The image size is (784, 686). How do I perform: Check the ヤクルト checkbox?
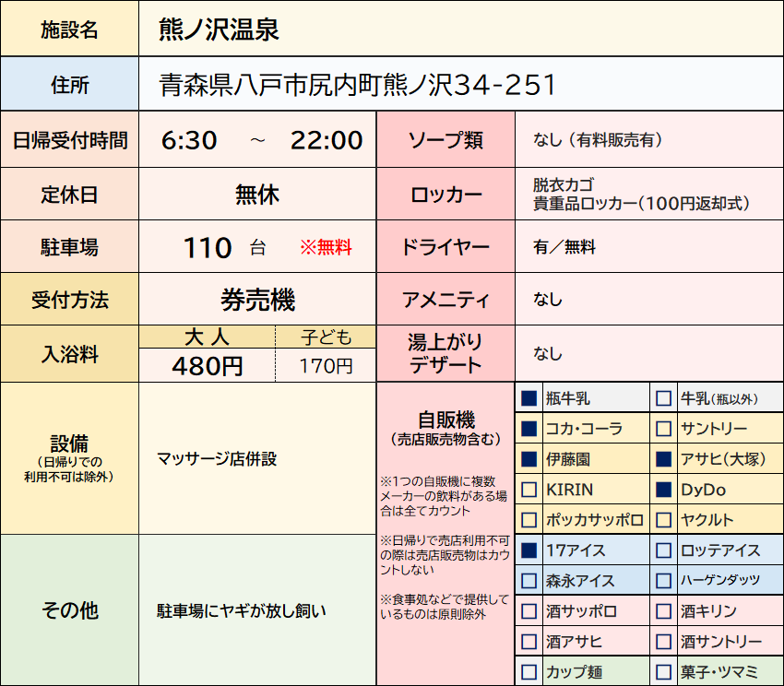coord(663,520)
